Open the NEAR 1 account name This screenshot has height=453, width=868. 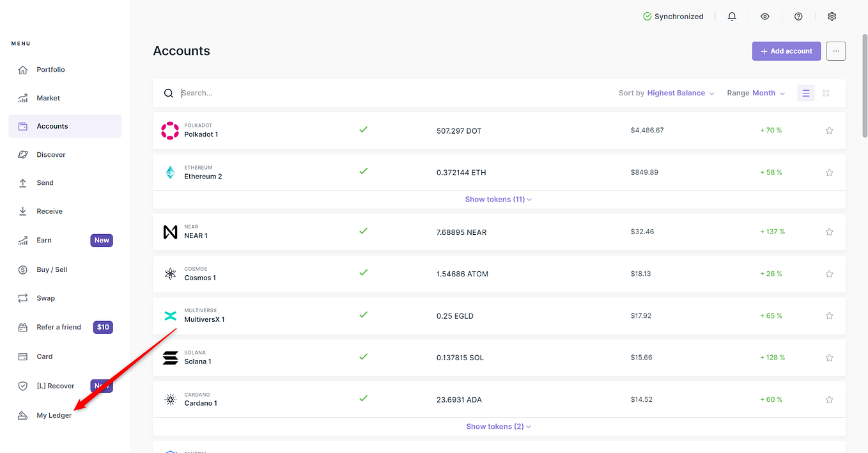pos(196,236)
